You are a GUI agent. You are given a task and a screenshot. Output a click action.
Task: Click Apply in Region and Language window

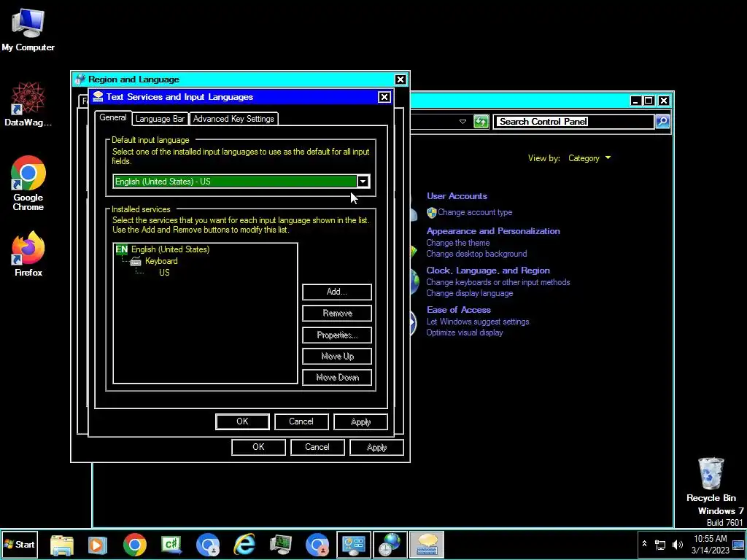click(376, 447)
